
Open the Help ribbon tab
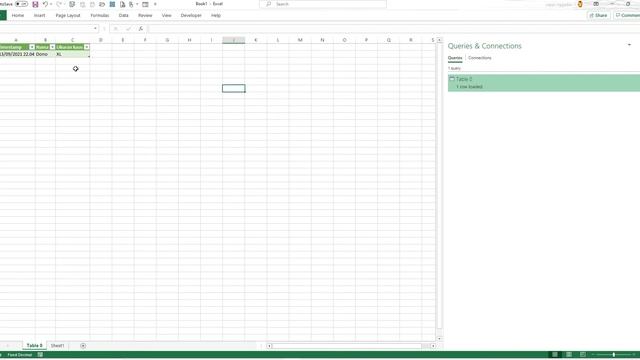[x=216, y=16]
